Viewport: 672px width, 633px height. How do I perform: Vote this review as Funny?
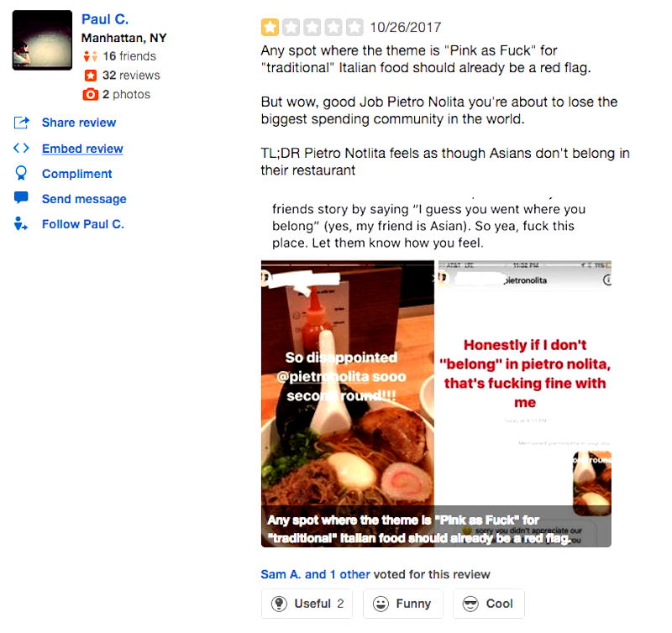(x=403, y=604)
